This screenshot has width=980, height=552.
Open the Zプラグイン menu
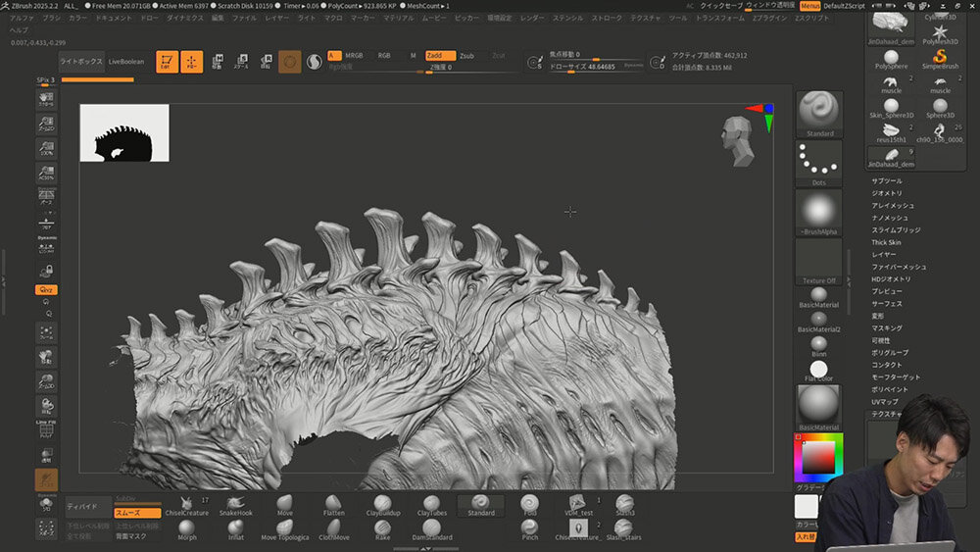(770, 18)
